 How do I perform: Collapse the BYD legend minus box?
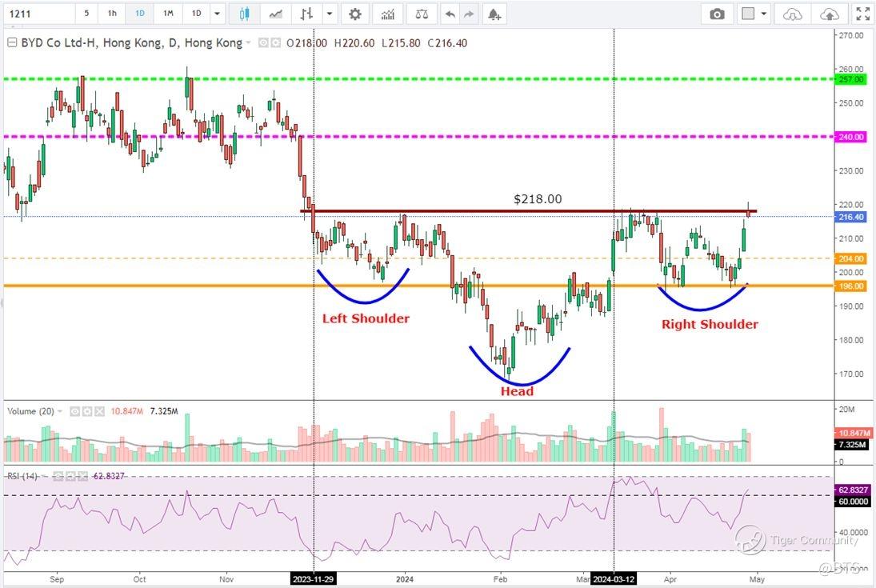[x=12, y=42]
